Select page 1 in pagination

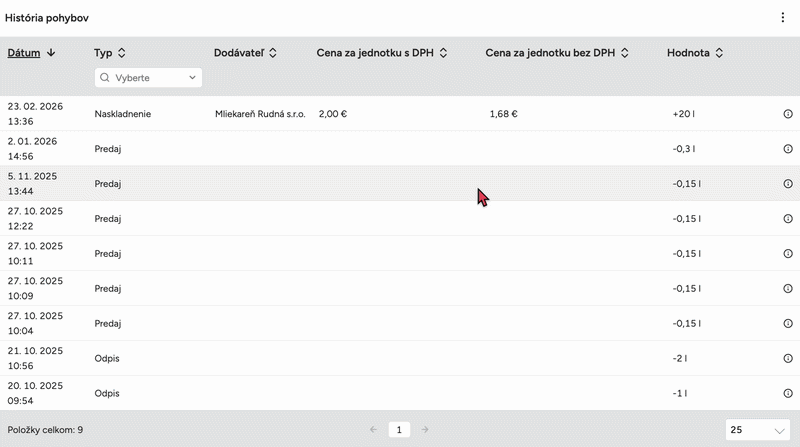click(399, 430)
